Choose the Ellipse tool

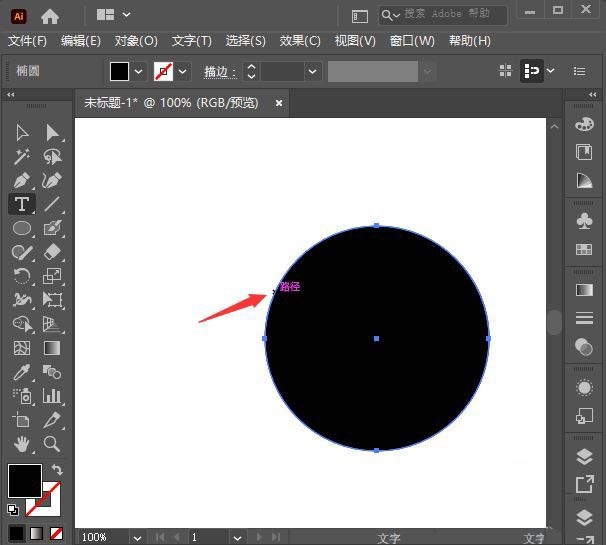click(x=22, y=228)
